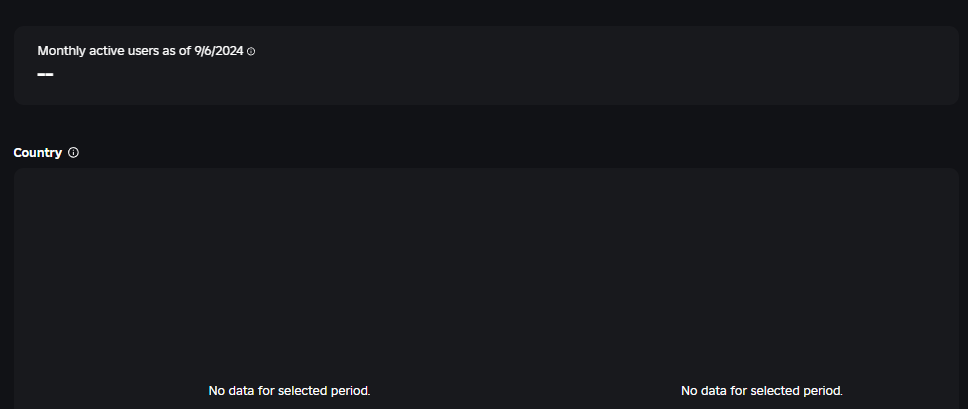The image size is (968, 409).
Task: Click the word "Monthly" in the card title
Action: tap(61, 50)
